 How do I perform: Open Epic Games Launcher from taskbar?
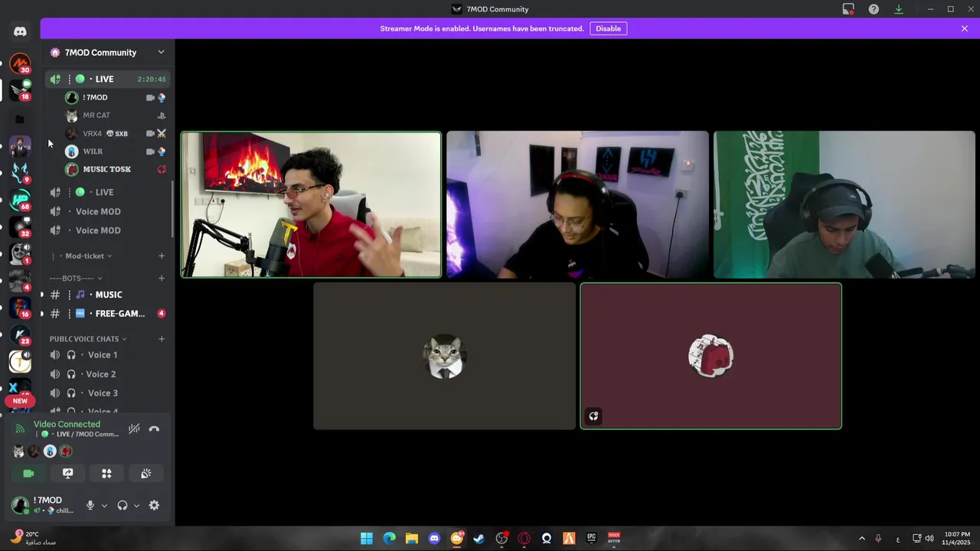click(x=592, y=538)
